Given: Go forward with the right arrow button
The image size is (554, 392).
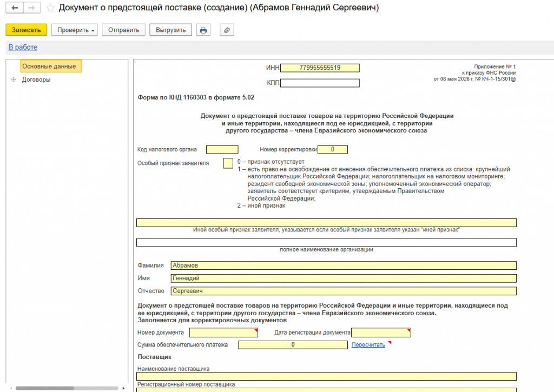Looking at the screenshot, I should (x=32, y=8).
